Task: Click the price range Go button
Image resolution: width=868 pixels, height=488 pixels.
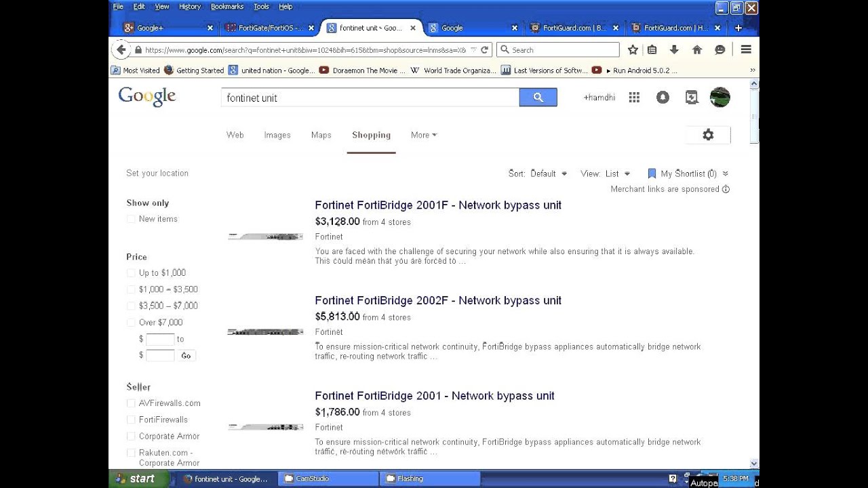Action: 186,355
